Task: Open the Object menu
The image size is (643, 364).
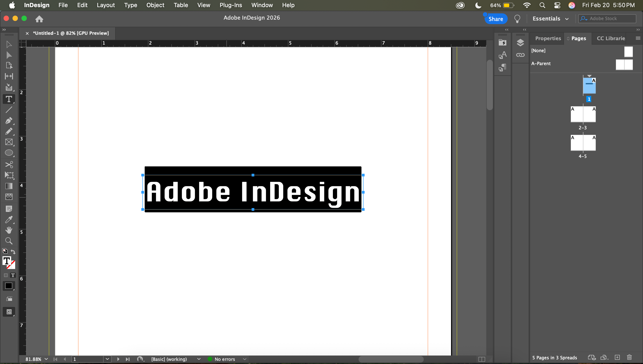Action: (x=155, y=5)
